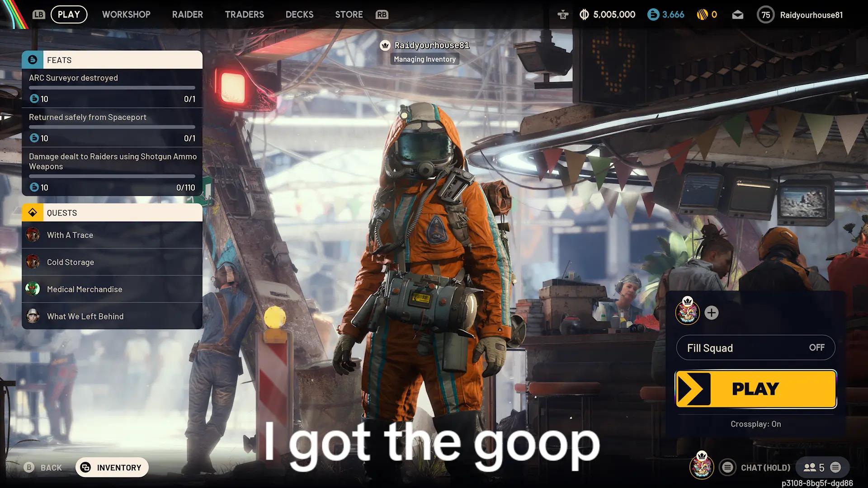This screenshot has height=488, width=868.
Task: Open Raidyourhouse81 profile name in top bar
Action: pos(811,15)
